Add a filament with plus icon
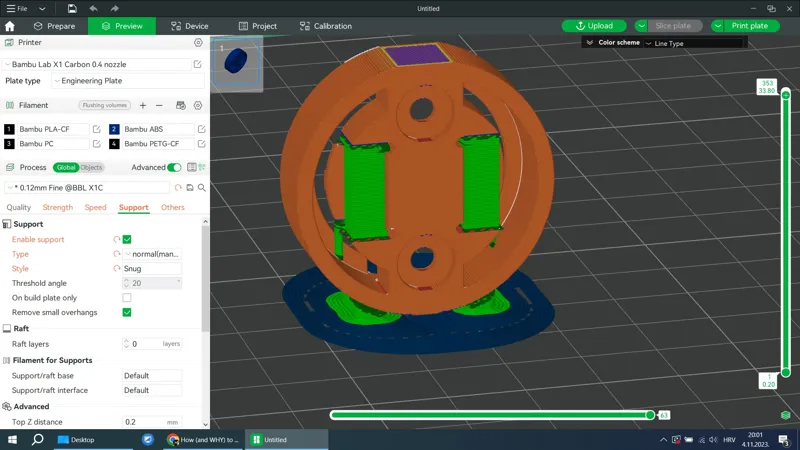 [143, 105]
